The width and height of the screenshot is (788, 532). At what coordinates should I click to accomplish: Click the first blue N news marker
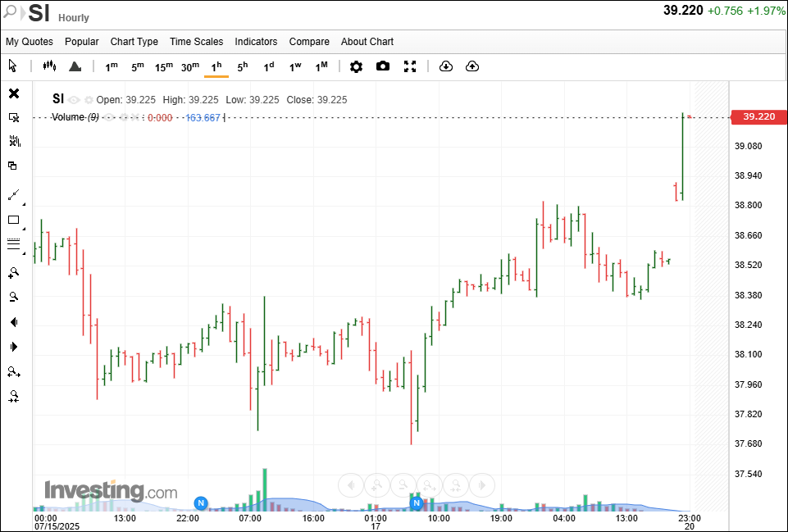[201, 502]
